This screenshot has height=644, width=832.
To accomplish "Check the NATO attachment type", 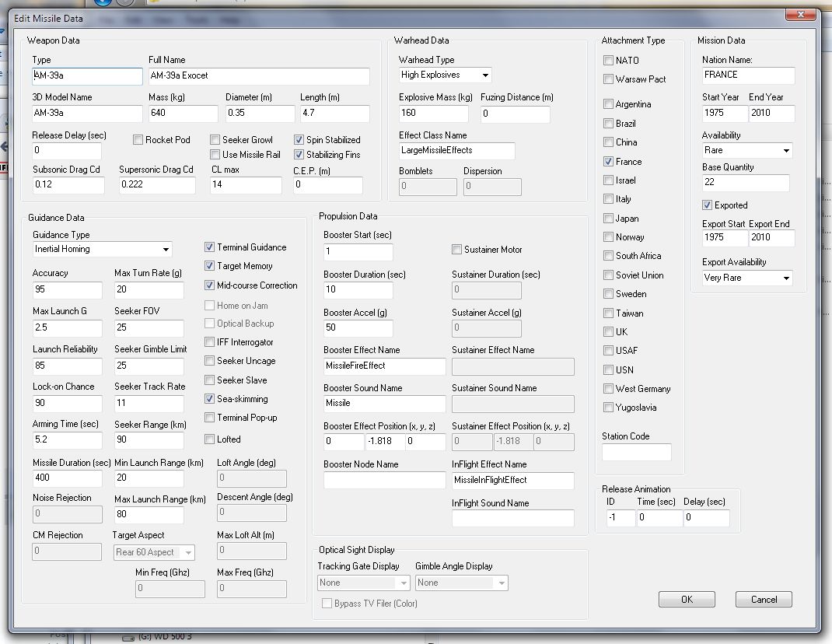I will pos(609,61).
